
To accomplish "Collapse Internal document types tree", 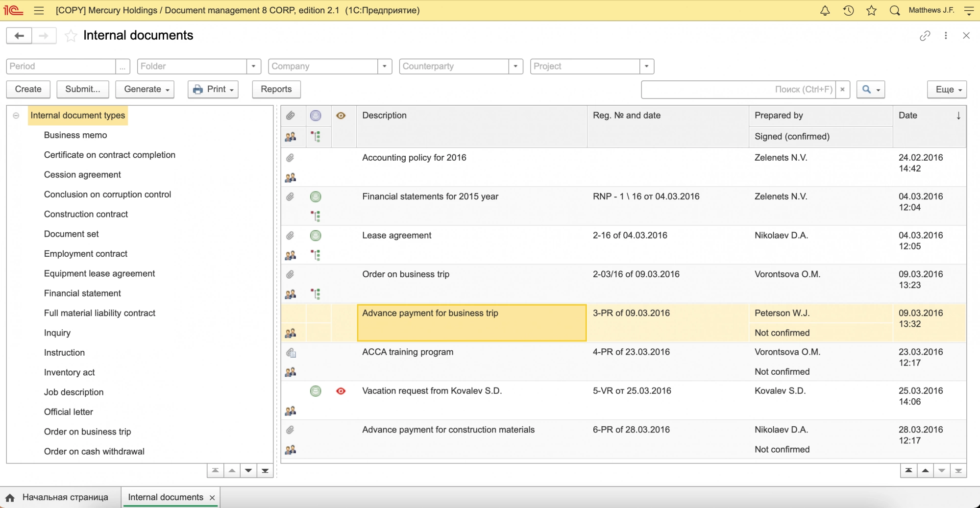I will click(x=16, y=116).
